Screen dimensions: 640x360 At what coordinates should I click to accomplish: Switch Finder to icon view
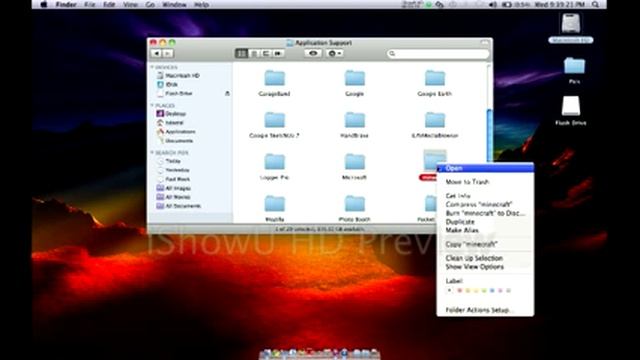coord(242,53)
